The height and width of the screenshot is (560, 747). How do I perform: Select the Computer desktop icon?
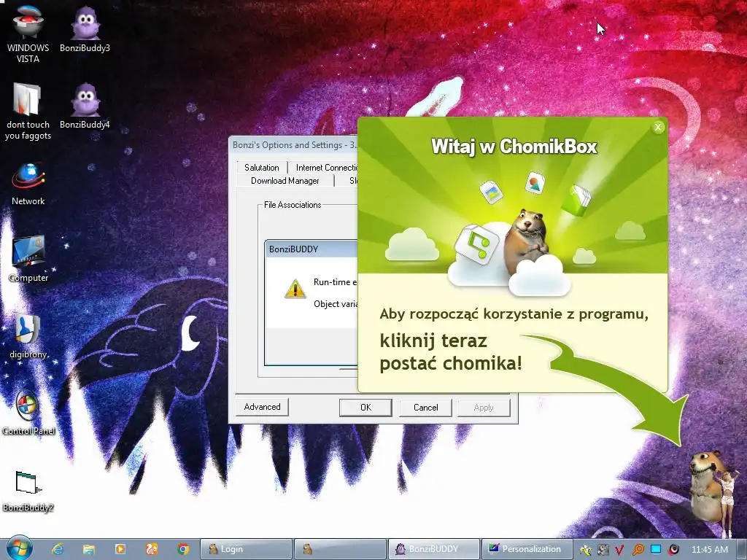click(x=28, y=259)
